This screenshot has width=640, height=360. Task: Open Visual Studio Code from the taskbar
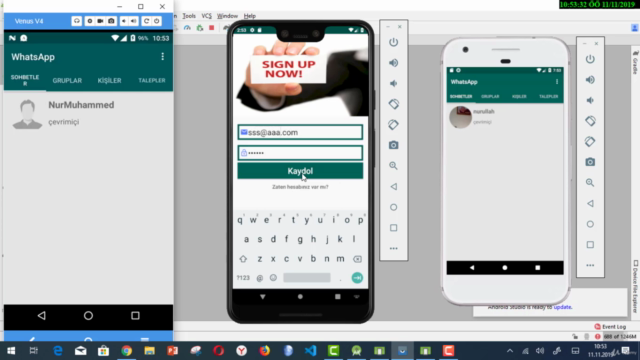(311, 351)
